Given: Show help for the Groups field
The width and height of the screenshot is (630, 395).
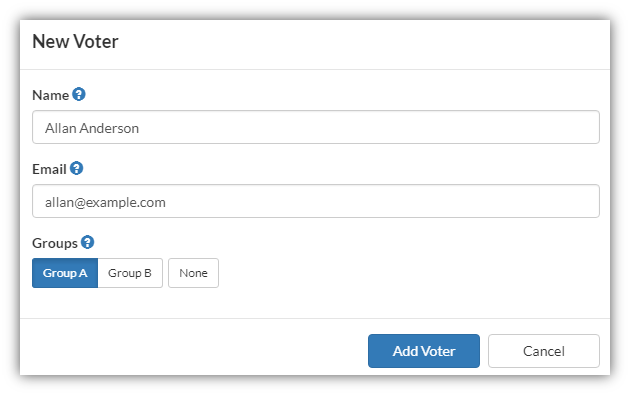Looking at the screenshot, I should click(x=87, y=242).
